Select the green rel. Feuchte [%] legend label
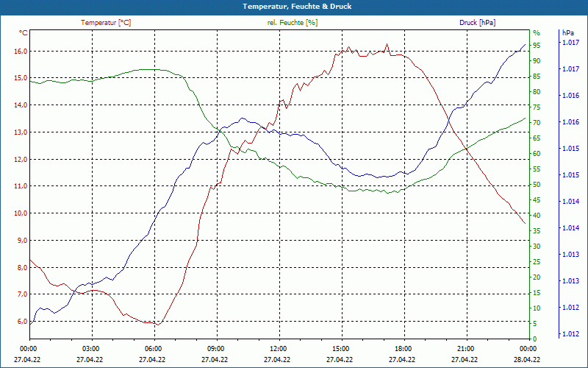The width and height of the screenshot is (588, 368). [x=292, y=23]
